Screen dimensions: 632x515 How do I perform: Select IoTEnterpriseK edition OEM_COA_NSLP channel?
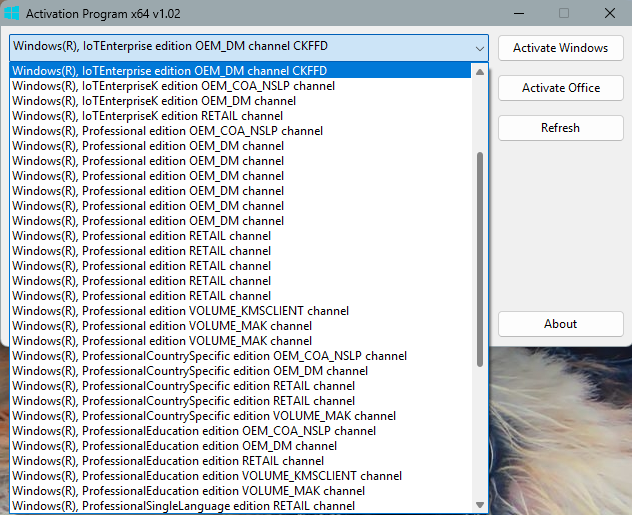tap(240, 86)
